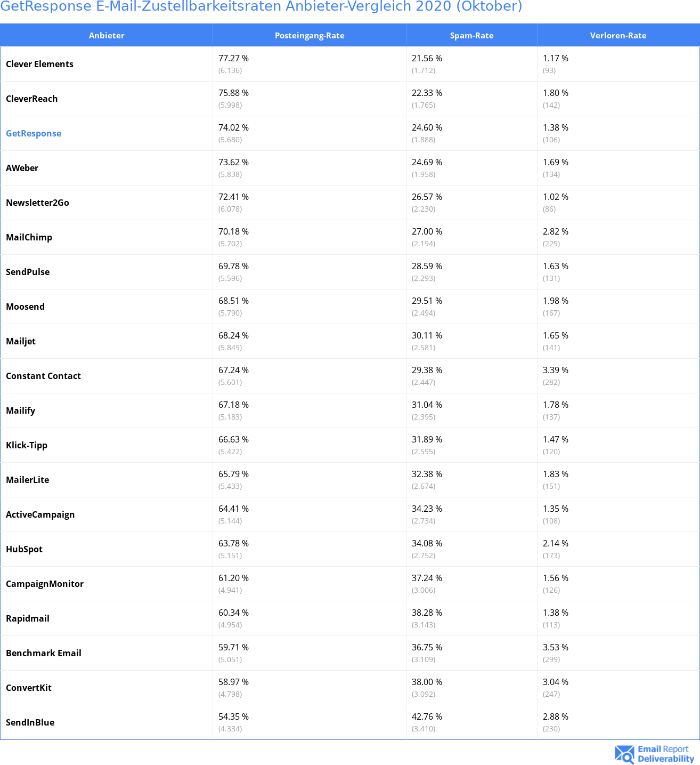
Task: Click the Email Report Deliverability logo icon
Action: pos(624,754)
